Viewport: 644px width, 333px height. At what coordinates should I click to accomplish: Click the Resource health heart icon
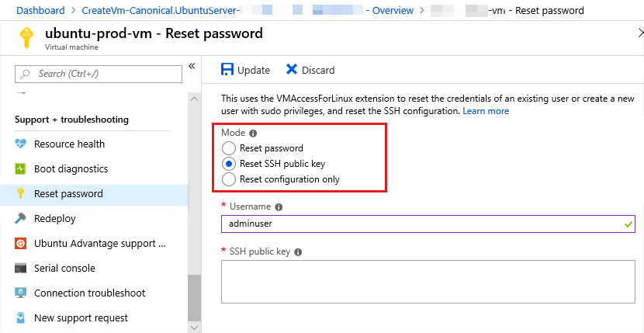[20, 144]
